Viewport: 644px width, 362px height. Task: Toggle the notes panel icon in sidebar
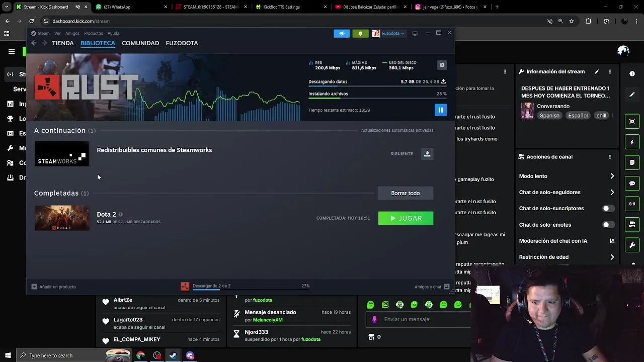coord(632,163)
